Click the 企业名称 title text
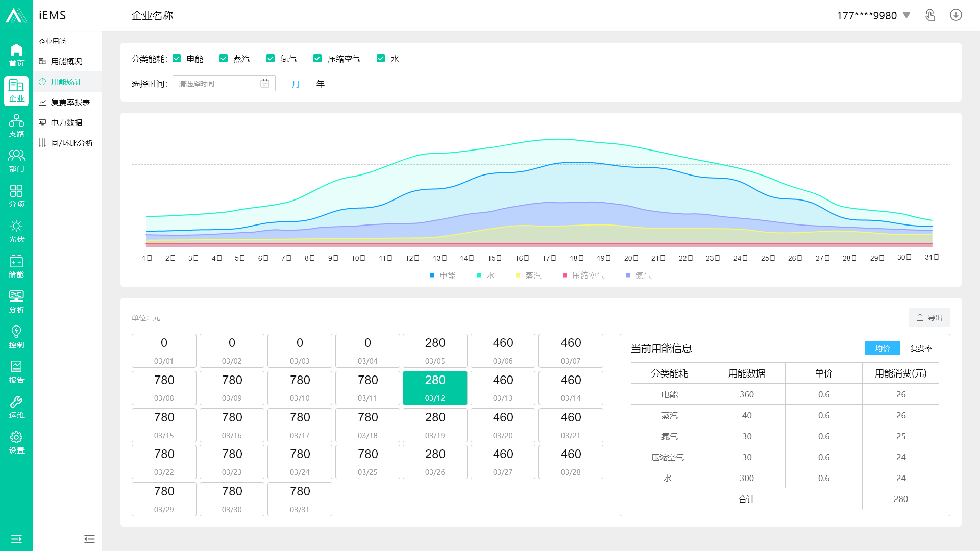This screenshot has width=980, height=551. tap(152, 15)
